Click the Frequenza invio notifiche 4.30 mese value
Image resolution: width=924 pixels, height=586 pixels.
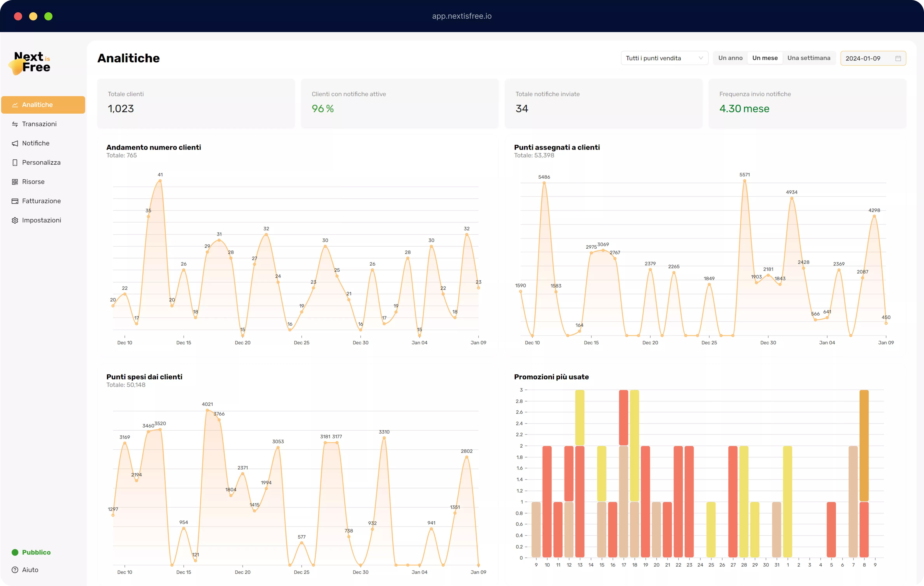tap(744, 109)
